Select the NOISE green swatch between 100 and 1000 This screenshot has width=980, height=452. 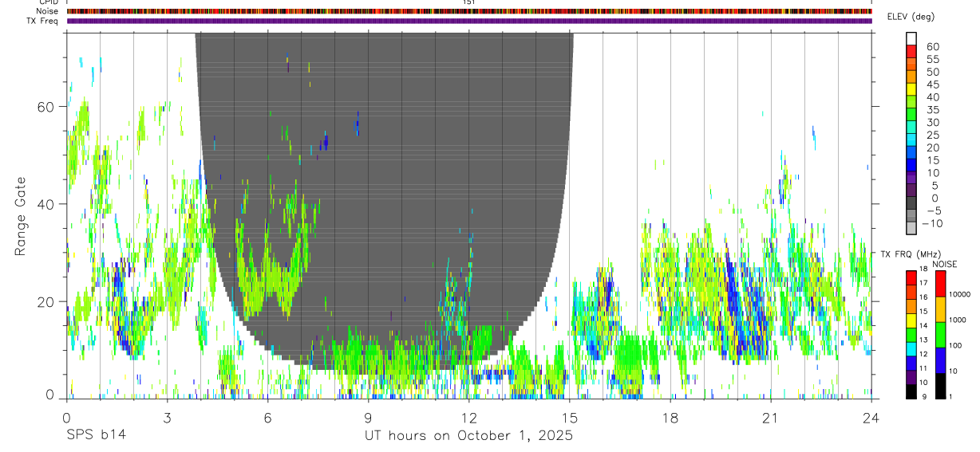tap(940, 334)
